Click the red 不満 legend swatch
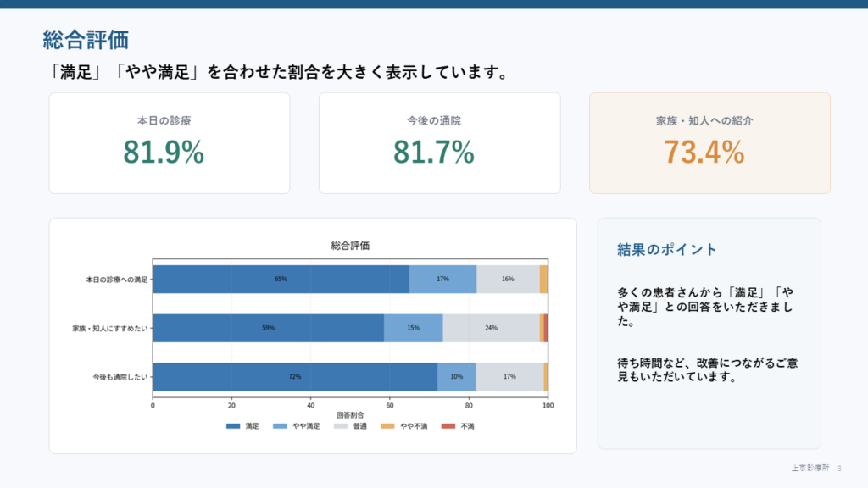 pos(448,426)
